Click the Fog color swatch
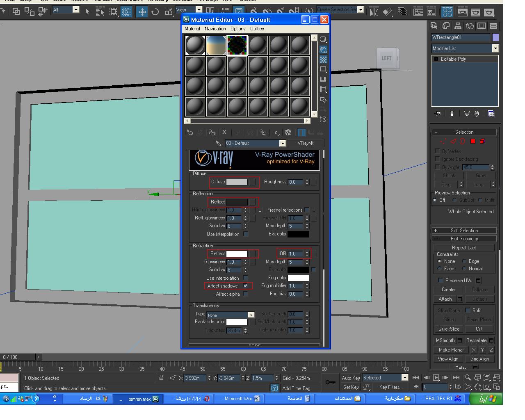 pos(298,278)
